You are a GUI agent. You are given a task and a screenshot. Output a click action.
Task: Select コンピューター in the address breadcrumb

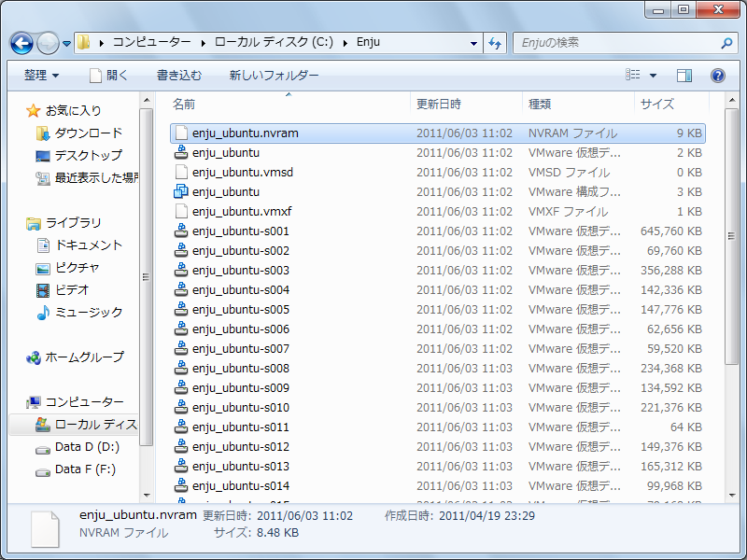[151, 42]
